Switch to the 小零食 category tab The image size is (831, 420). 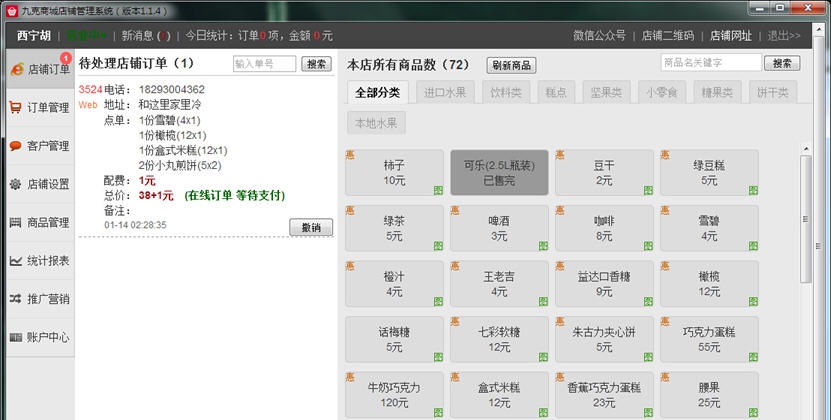tap(661, 92)
